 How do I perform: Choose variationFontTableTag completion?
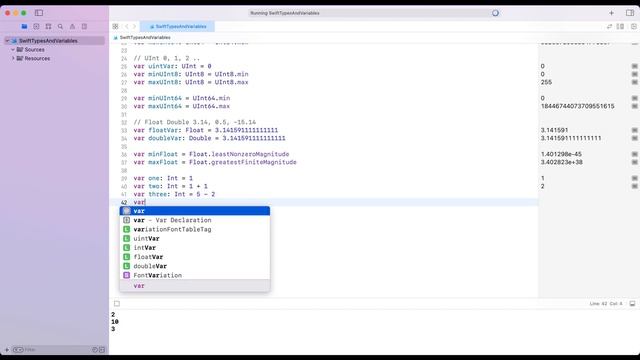click(195, 229)
